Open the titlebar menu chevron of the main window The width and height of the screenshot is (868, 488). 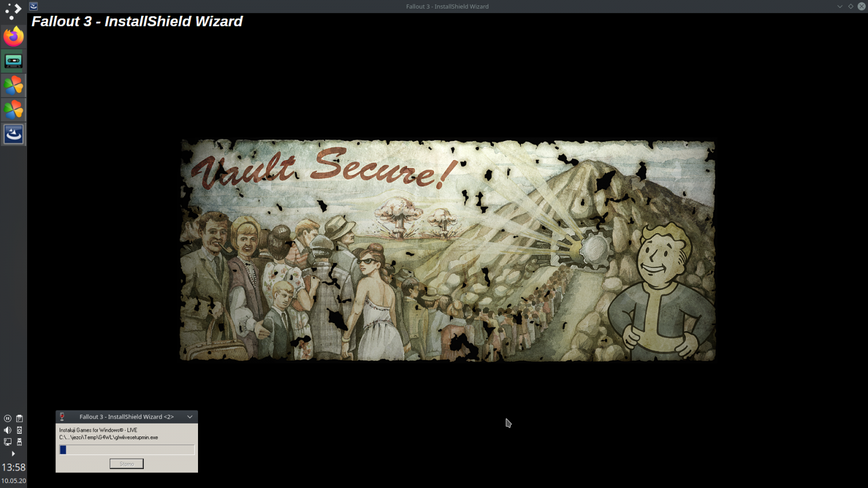coord(840,7)
